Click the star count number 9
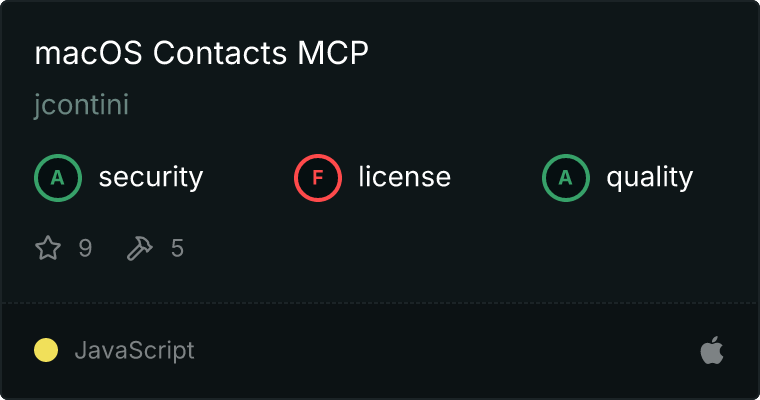760x400 pixels. click(85, 248)
